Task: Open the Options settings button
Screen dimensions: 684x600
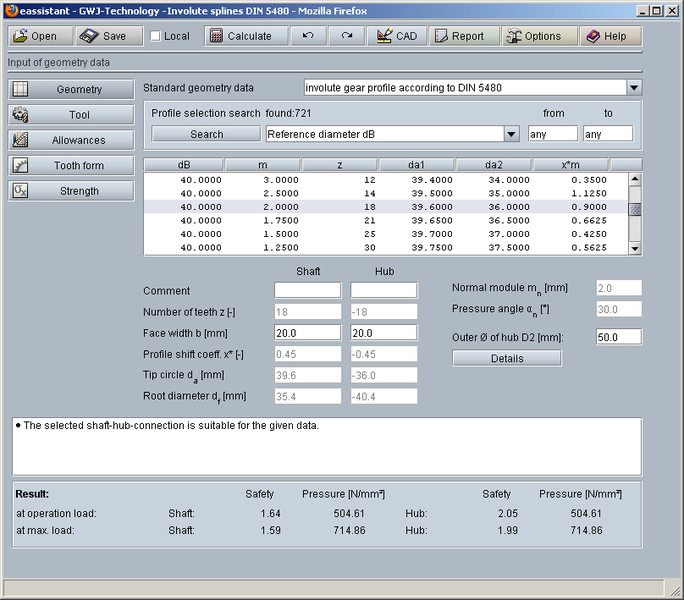Action: click(x=540, y=36)
